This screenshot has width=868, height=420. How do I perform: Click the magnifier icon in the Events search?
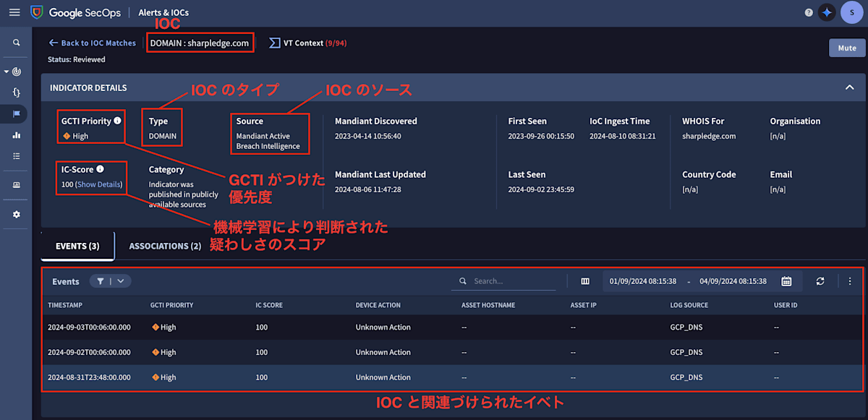[464, 281]
